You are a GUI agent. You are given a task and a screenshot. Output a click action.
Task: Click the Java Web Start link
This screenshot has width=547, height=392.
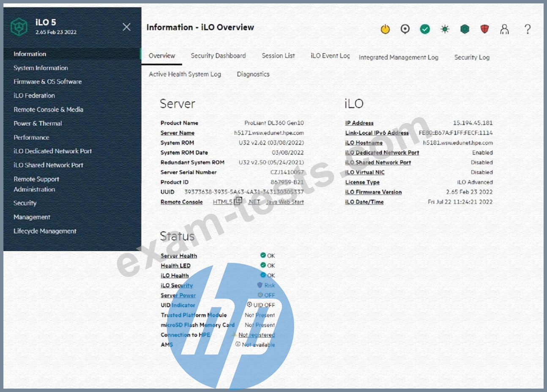point(284,202)
